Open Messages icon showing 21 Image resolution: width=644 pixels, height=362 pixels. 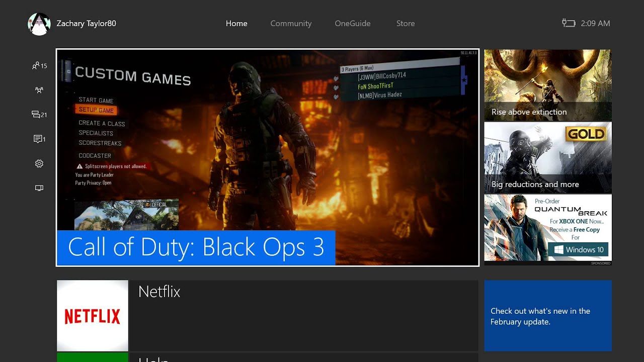point(39,115)
